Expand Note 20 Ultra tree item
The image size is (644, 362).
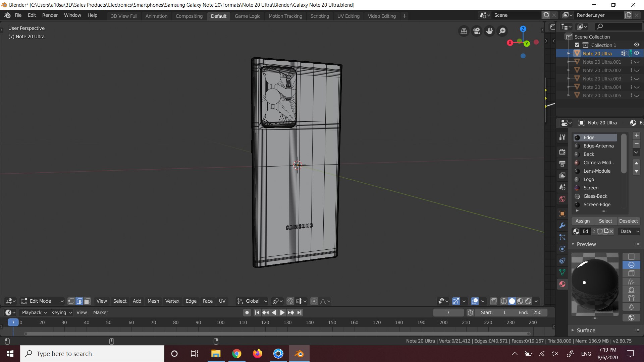(569, 54)
